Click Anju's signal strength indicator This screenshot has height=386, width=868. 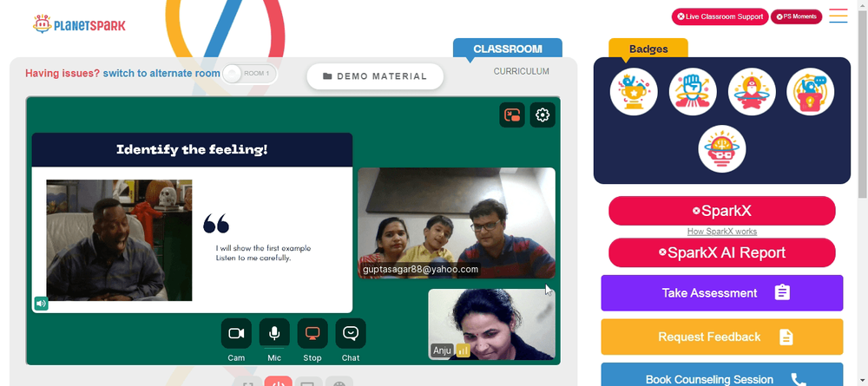coord(464,350)
